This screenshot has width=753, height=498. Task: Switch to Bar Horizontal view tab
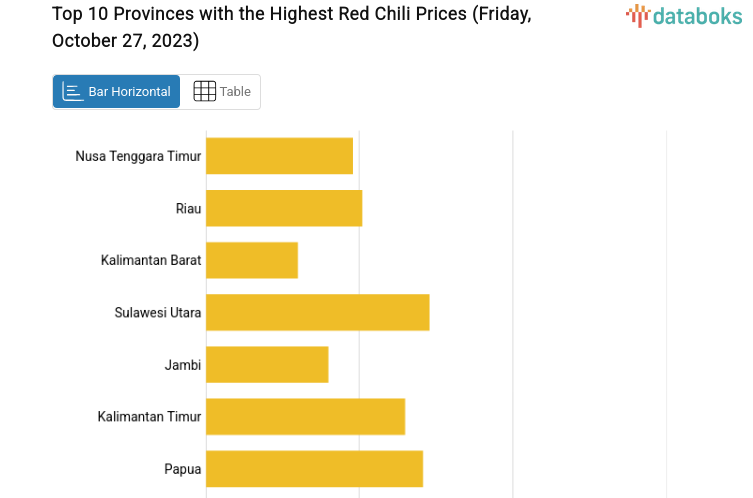(117, 91)
